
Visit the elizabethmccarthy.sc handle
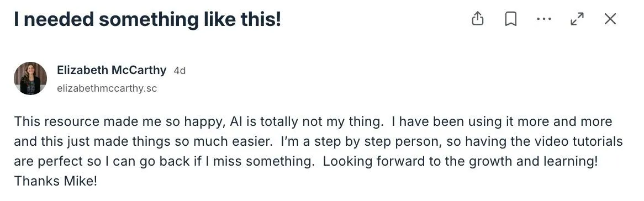107,88
